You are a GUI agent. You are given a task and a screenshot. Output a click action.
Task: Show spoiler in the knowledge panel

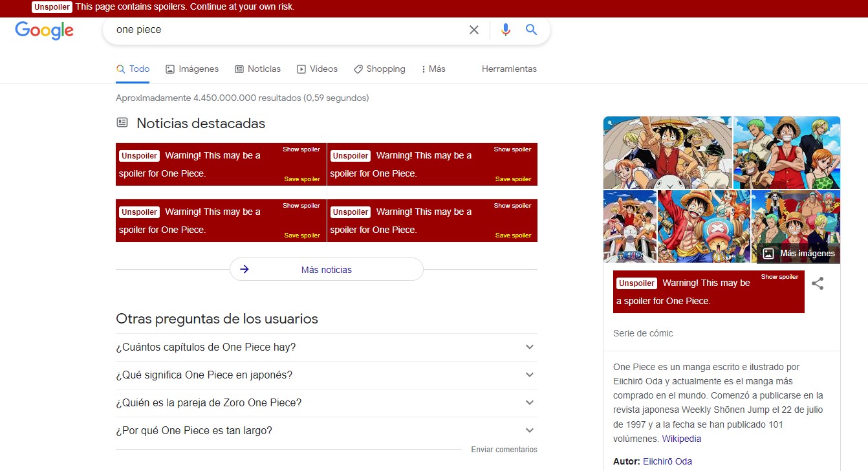tap(779, 277)
